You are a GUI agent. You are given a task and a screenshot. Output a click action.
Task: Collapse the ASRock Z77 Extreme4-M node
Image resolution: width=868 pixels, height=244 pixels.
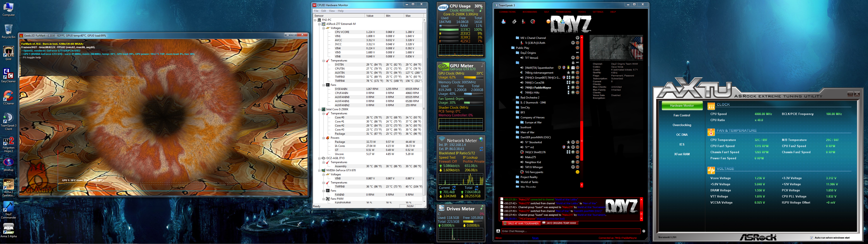click(319, 24)
